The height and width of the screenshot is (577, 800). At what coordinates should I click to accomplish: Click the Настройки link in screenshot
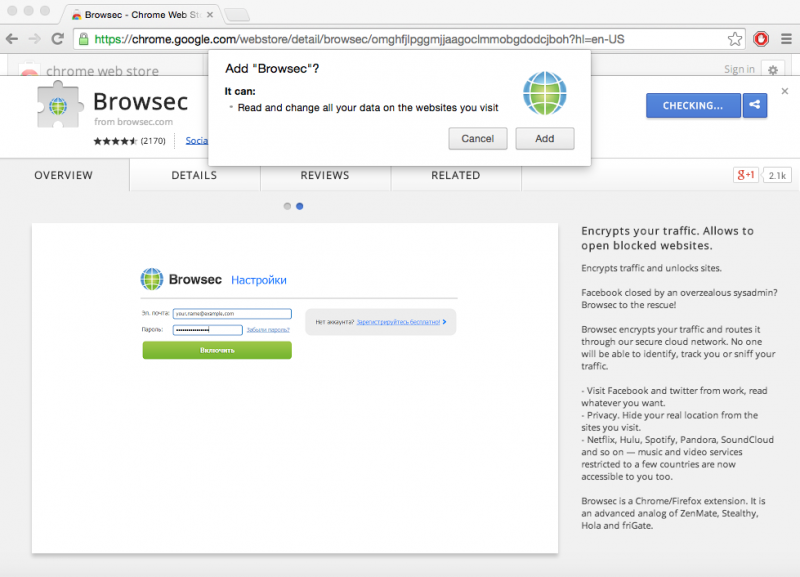pos(259,280)
